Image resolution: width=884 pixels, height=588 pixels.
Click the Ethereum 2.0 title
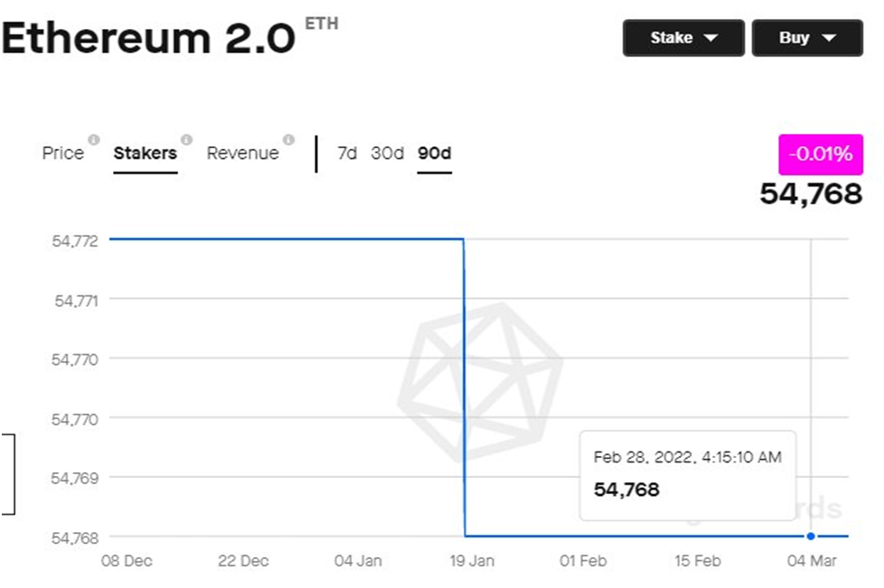149,38
